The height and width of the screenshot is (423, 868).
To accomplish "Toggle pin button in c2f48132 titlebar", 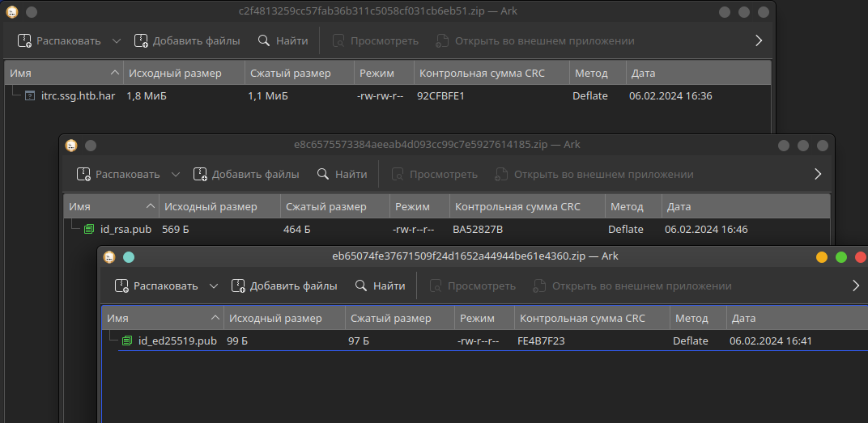I will (x=32, y=11).
